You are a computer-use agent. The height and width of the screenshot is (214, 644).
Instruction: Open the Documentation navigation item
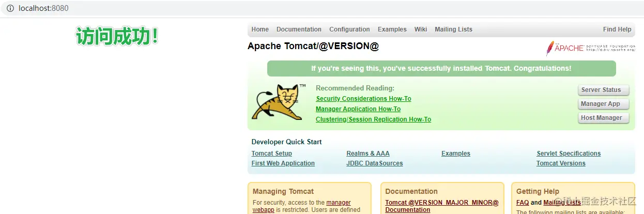tap(299, 29)
